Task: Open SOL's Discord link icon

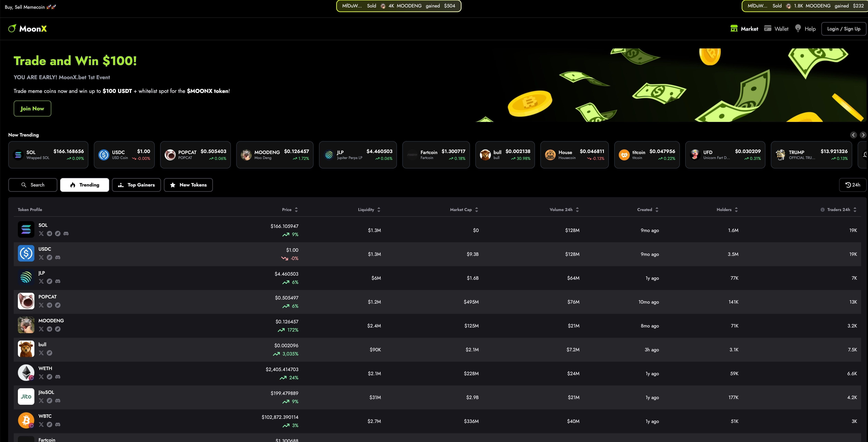Action: pos(66,234)
